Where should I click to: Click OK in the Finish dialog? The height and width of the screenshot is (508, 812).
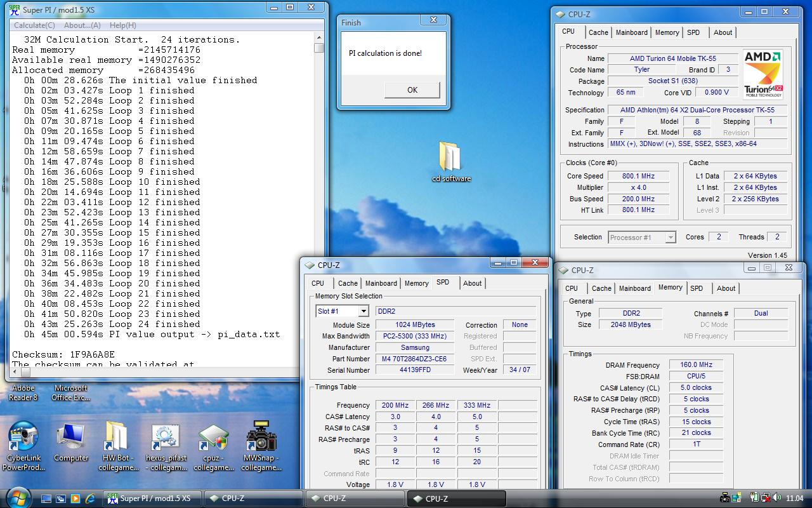click(x=412, y=90)
